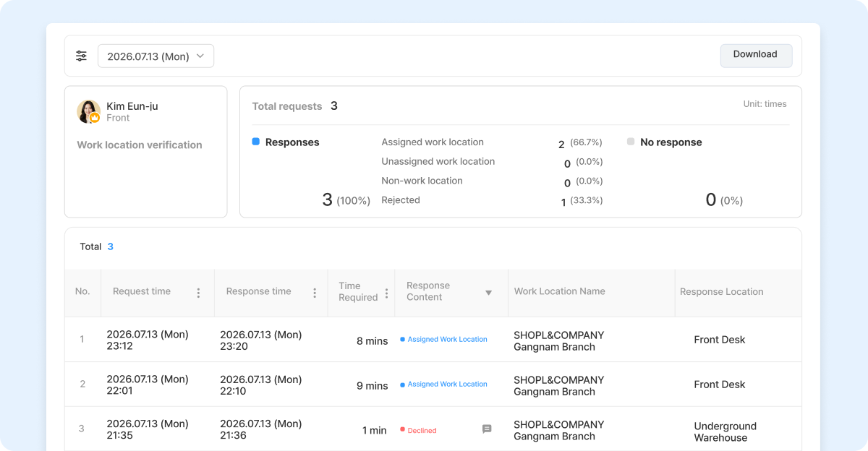
Task: Open Response time column three-dot menu
Action: [315, 293]
